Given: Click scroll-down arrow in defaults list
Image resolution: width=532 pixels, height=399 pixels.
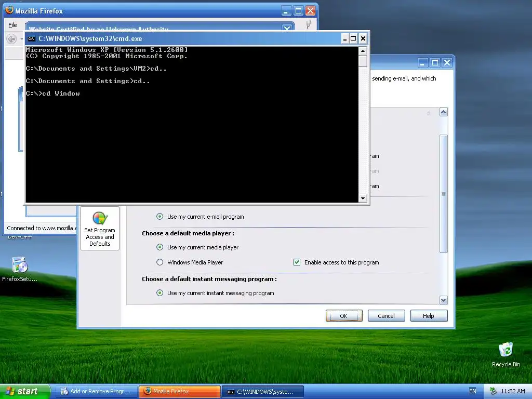Looking at the screenshot, I should tap(444, 300).
